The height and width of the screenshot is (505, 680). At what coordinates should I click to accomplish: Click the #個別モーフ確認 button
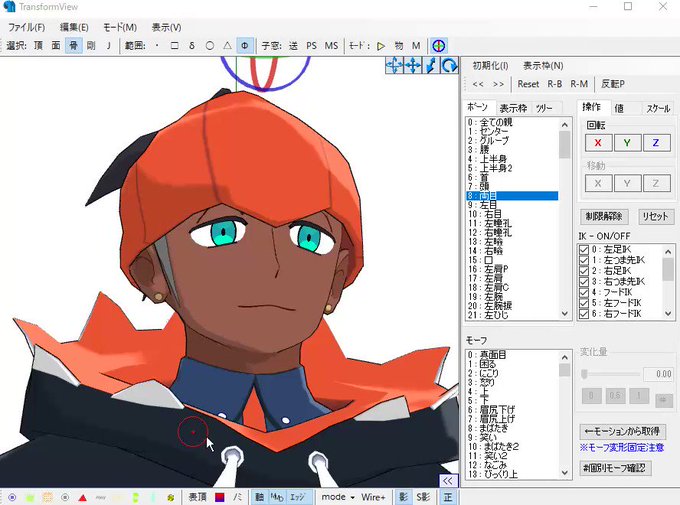[615, 468]
